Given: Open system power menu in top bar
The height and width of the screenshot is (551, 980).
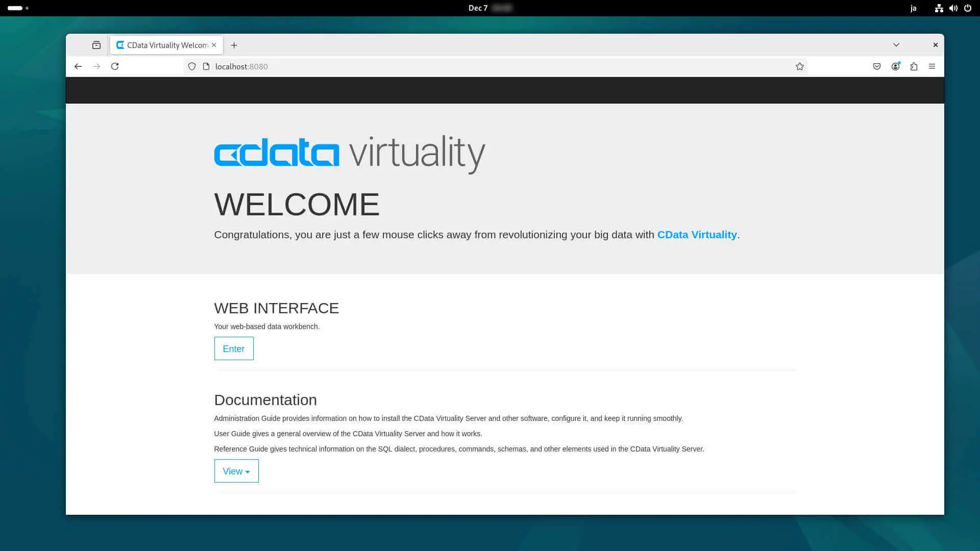Looking at the screenshot, I should tap(967, 8).
